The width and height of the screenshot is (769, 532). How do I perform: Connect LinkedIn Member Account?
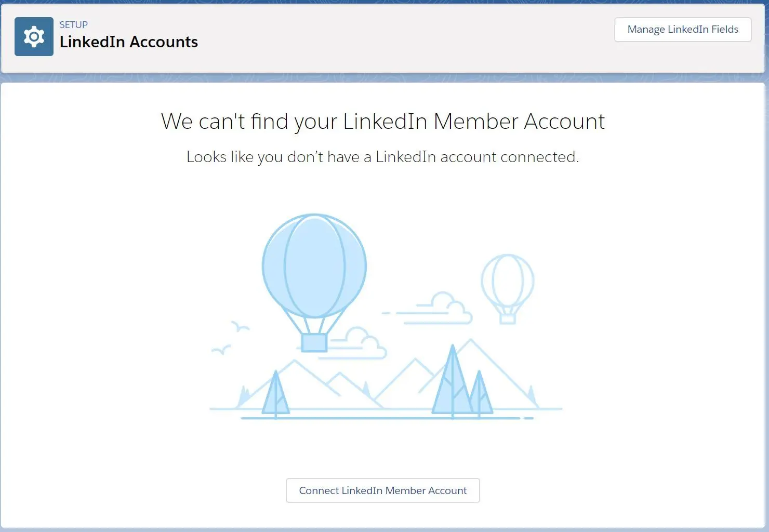[x=383, y=490]
